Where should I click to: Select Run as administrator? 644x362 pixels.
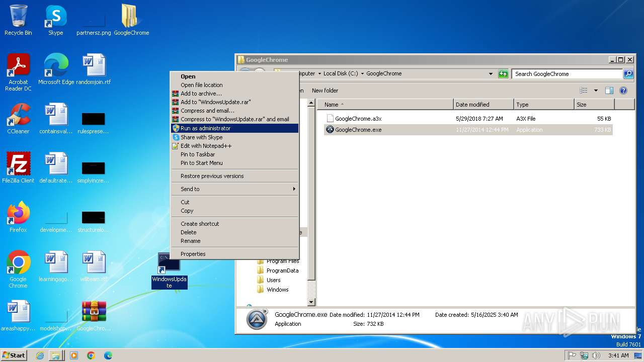[234, 128]
